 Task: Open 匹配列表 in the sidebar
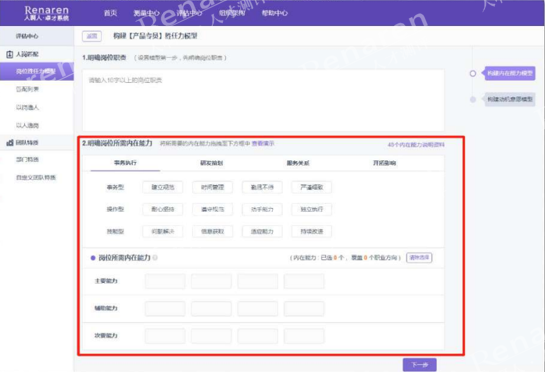click(27, 89)
